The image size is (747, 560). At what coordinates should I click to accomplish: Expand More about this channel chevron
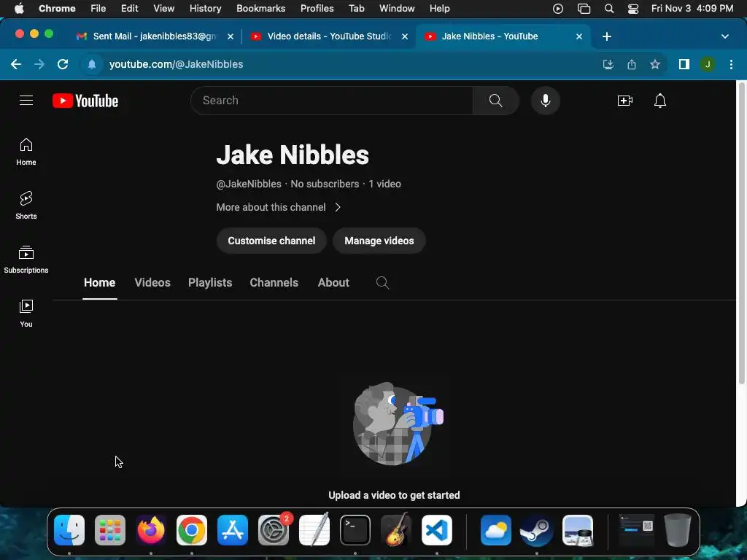pos(338,207)
